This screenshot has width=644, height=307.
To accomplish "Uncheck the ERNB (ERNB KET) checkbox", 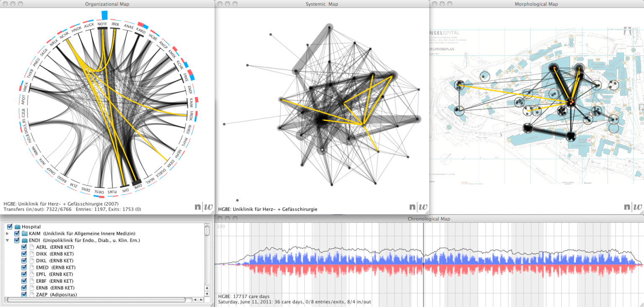I will tap(24, 288).
